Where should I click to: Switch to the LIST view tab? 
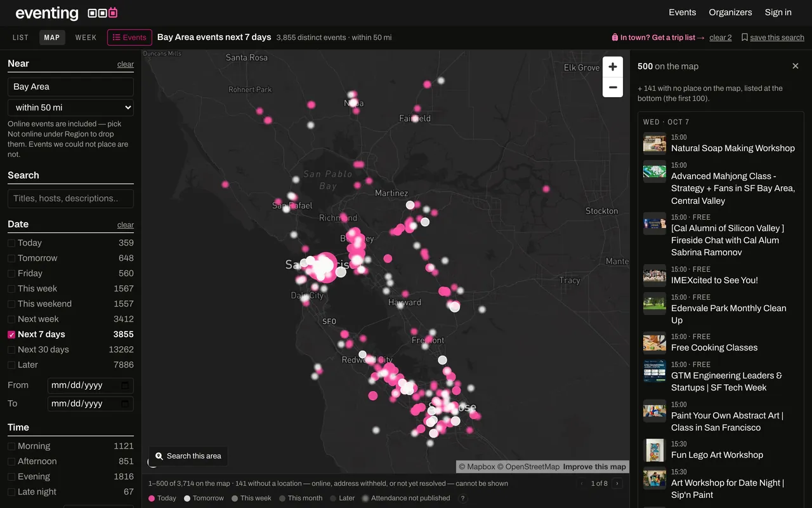point(21,37)
